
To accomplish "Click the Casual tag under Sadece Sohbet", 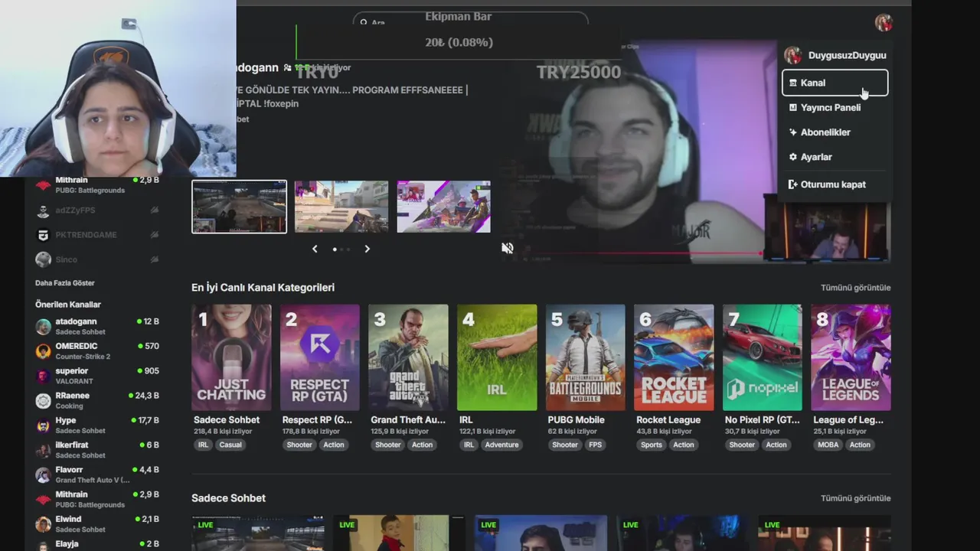I will coord(230,445).
